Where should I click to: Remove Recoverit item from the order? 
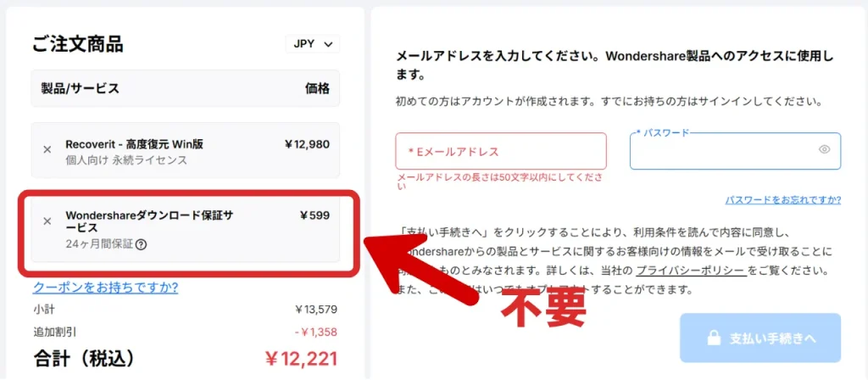tap(47, 150)
